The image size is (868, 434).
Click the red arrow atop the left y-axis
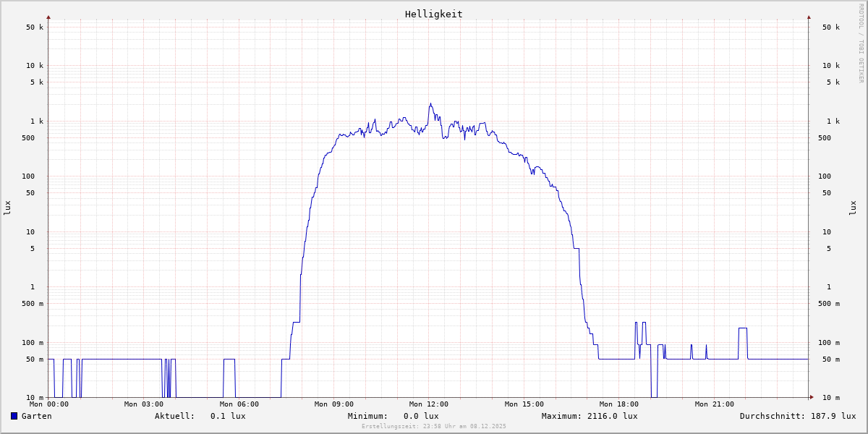48,17
